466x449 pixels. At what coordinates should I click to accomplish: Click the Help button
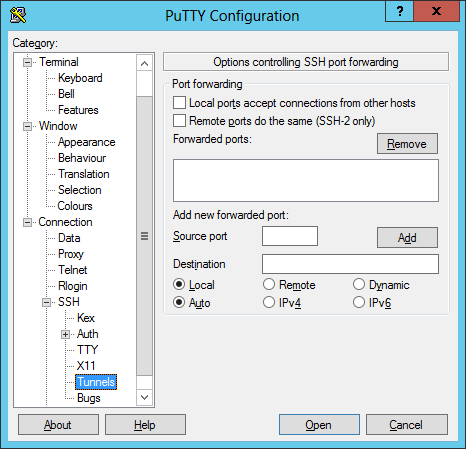tap(145, 425)
